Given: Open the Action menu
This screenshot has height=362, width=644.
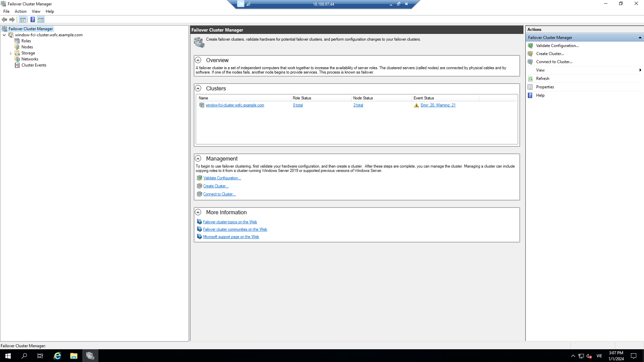Looking at the screenshot, I should pos(20,11).
